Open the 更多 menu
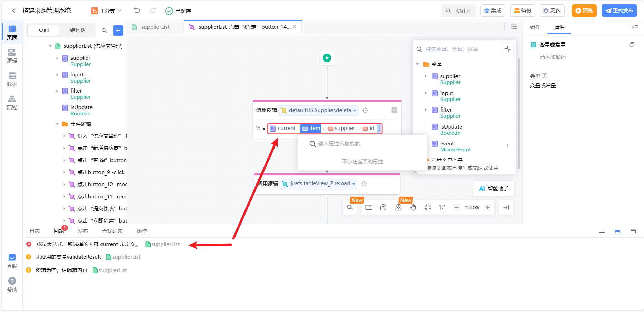 tap(552, 11)
